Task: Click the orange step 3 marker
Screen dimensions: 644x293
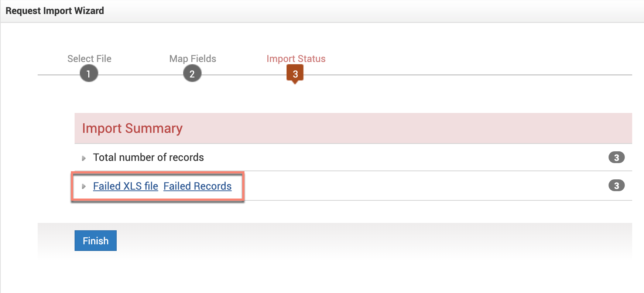Action: [x=295, y=73]
